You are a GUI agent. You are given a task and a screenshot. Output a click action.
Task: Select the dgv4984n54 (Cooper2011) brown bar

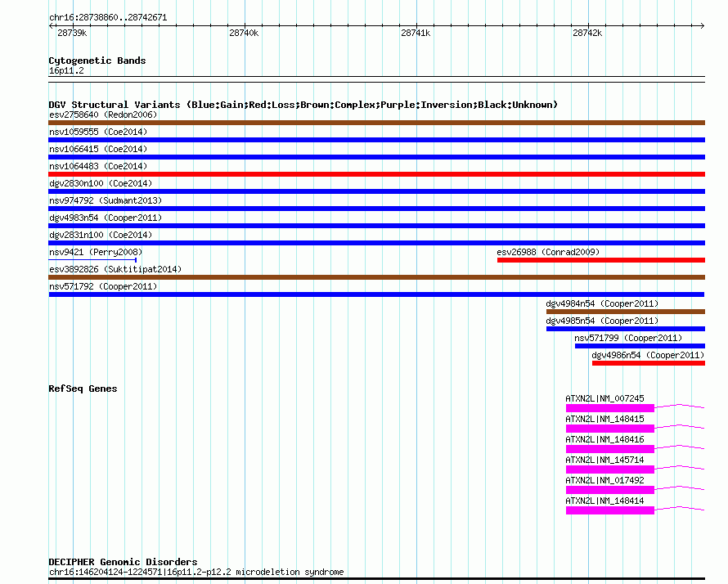click(x=626, y=312)
